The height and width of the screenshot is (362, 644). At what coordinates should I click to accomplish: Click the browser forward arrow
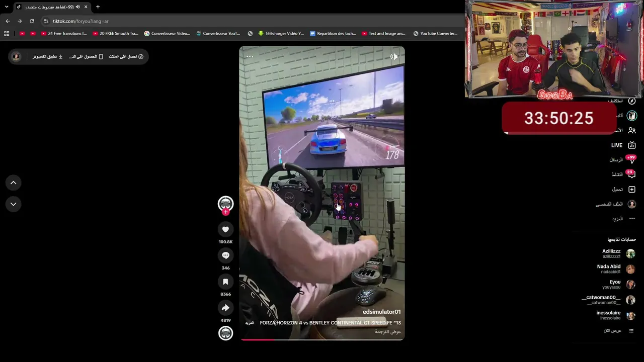(x=20, y=21)
